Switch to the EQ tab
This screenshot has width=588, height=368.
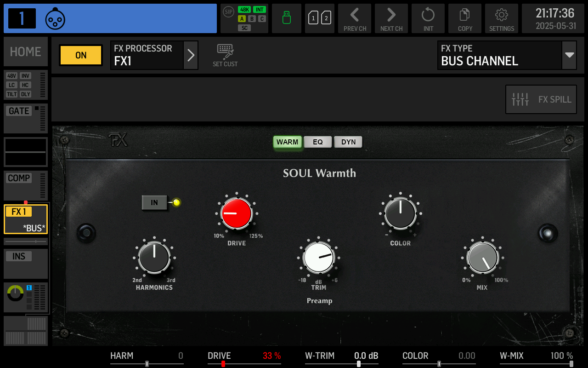pos(318,142)
